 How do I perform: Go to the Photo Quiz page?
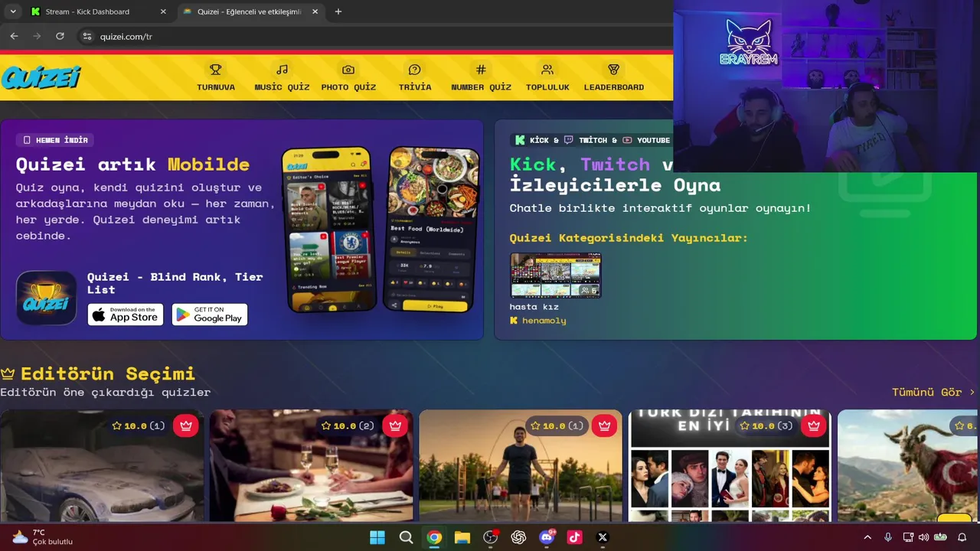(x=348, y=77)
